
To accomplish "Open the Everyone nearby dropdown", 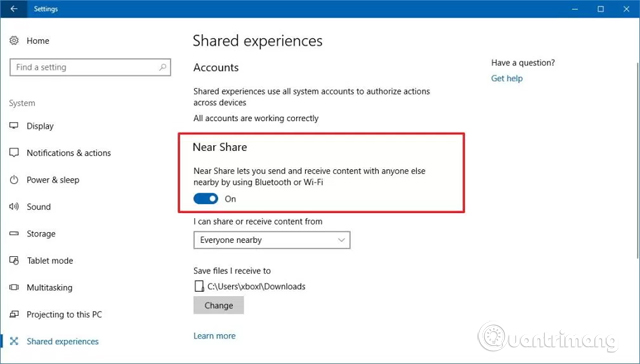I will (x=272, y=240).
